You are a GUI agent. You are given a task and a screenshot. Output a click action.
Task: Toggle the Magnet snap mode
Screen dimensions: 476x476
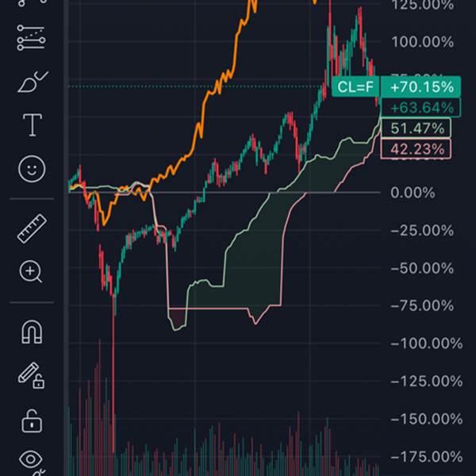pos(31,332)
